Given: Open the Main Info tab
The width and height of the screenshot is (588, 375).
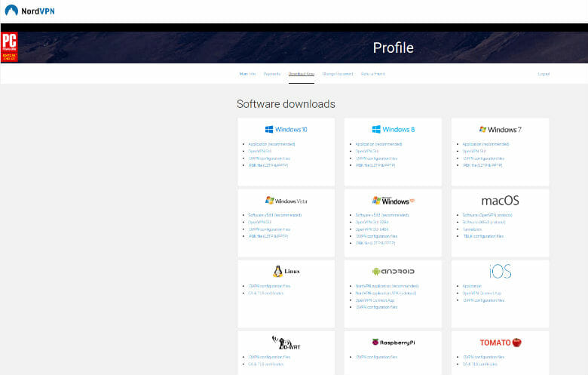Looking at the screenshot, I should coord(247,74).
